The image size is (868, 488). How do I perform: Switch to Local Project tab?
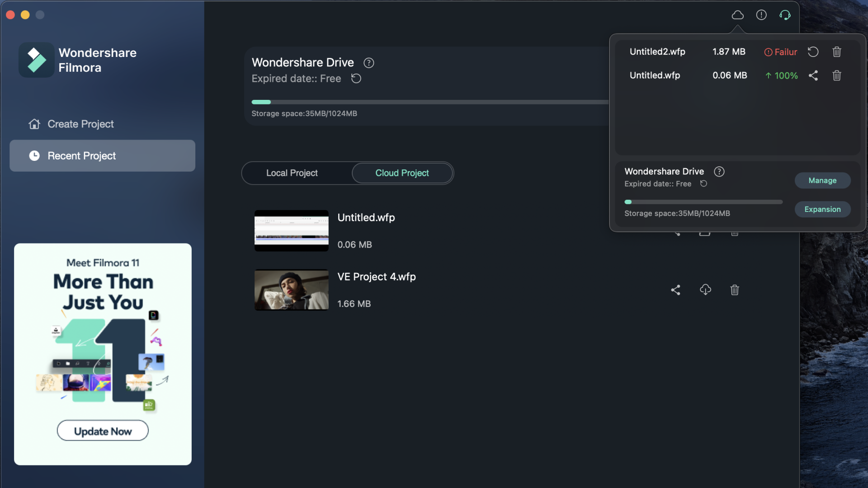coord(292,173)
